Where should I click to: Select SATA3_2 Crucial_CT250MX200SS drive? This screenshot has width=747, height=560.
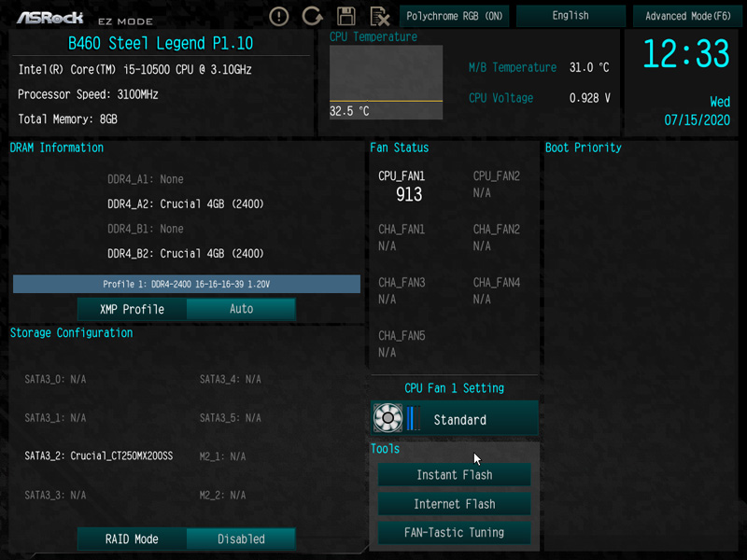tap(99, 456)
